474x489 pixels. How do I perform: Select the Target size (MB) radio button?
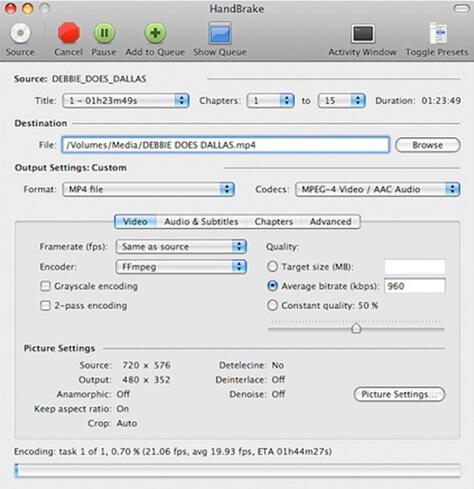pyautogui.click(x=272, y=267)
